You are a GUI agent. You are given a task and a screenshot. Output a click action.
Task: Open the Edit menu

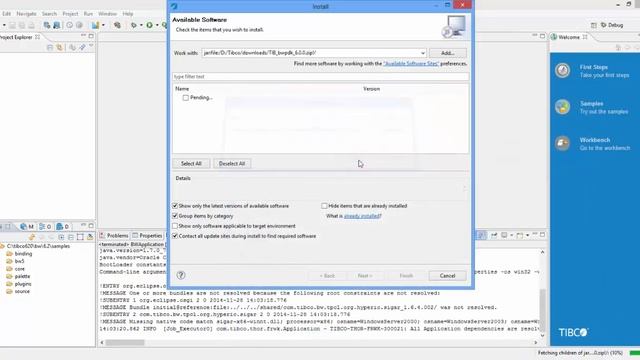pyautogui.click(x=7, y=14)
